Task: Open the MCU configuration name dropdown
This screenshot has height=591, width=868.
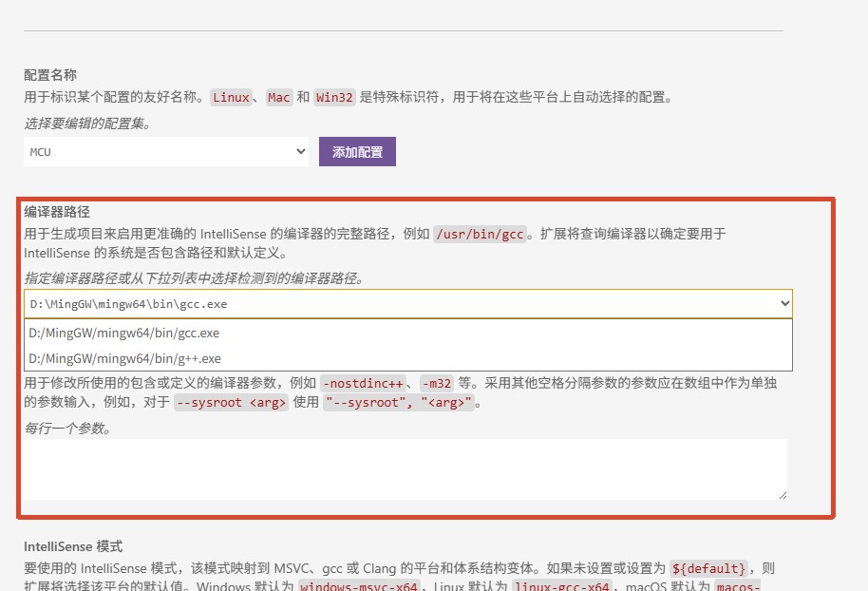Action: tap(165, 151)
